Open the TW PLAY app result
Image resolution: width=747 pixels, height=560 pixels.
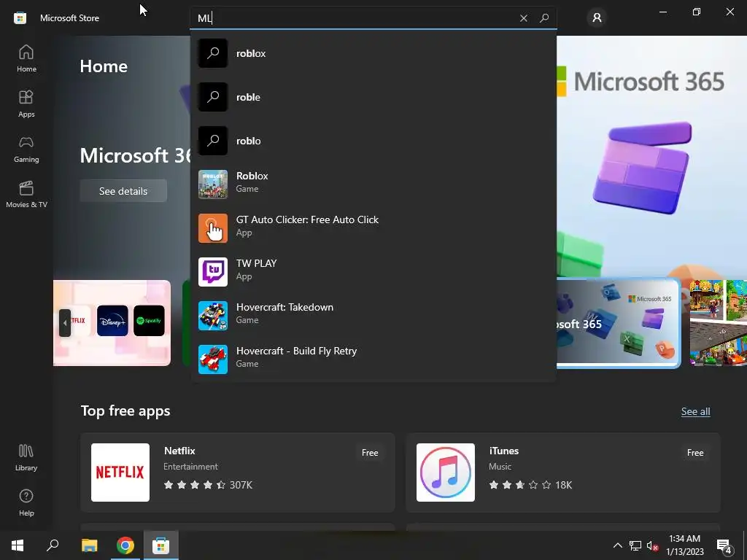373,272
